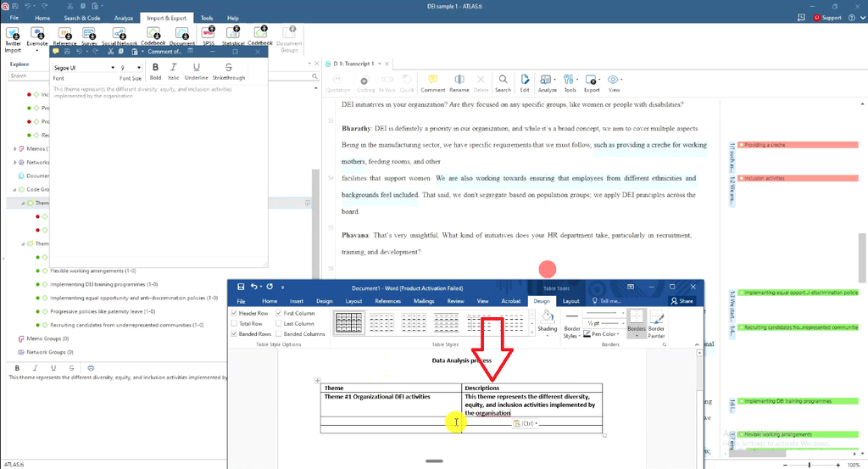Viewport: 868px width, 469px height.
Task: Toggle First Column checkbox in Word
Action: 279,314
